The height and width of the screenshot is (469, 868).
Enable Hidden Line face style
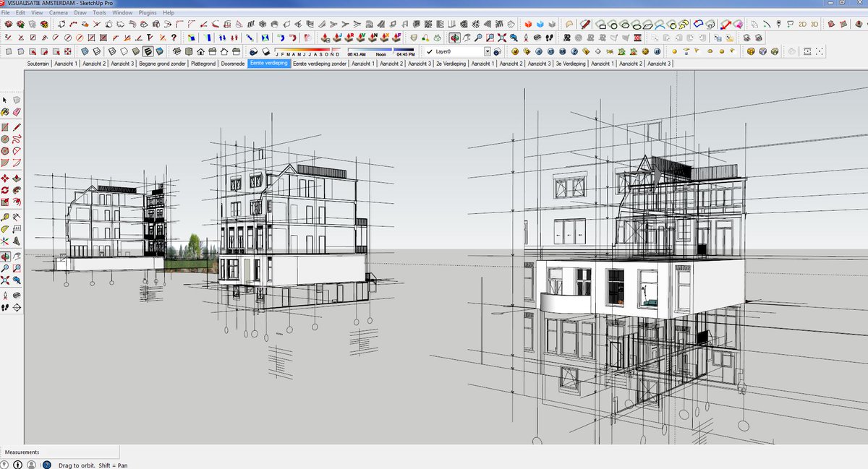(124, 51)
